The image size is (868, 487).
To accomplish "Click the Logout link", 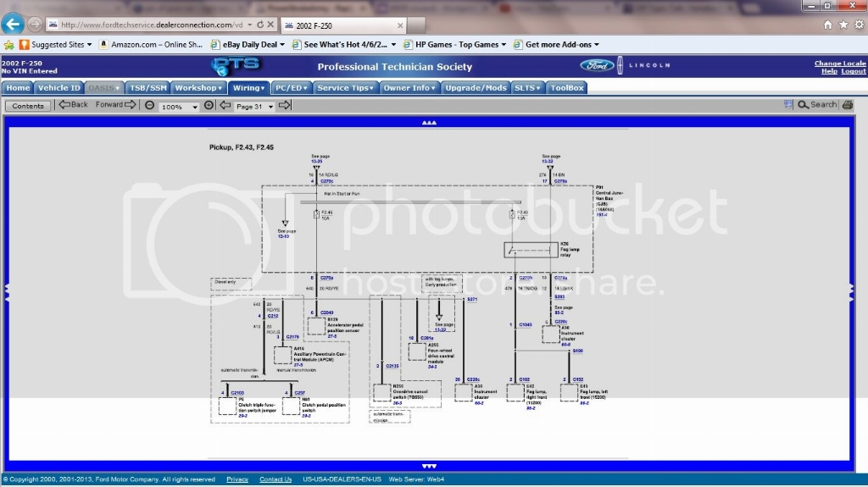I will 854,71.
